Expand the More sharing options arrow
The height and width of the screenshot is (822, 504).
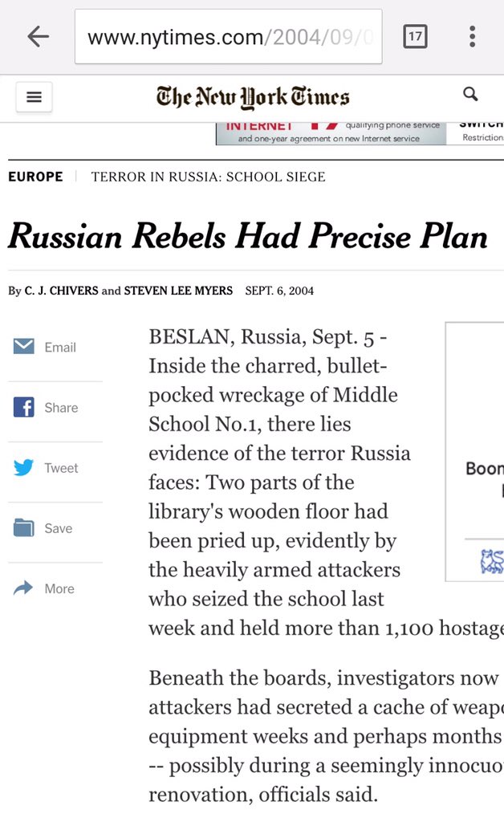click(24, 588)
